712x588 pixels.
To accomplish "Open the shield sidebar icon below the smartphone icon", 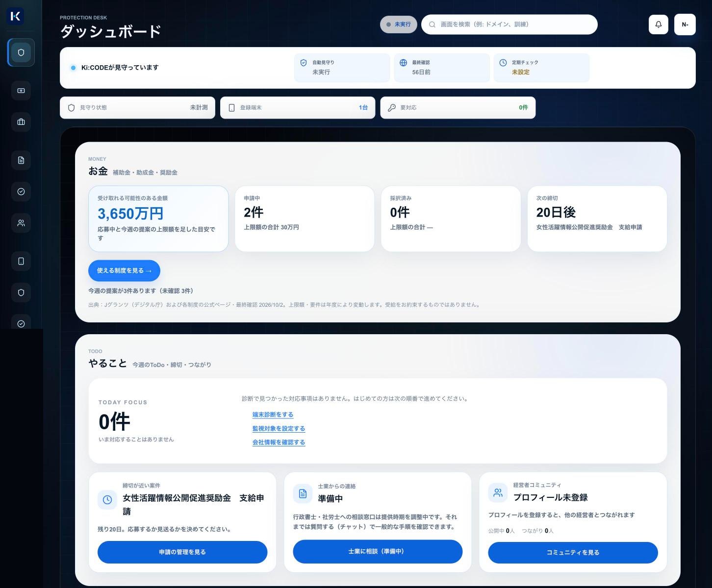I will click(21, 293).
